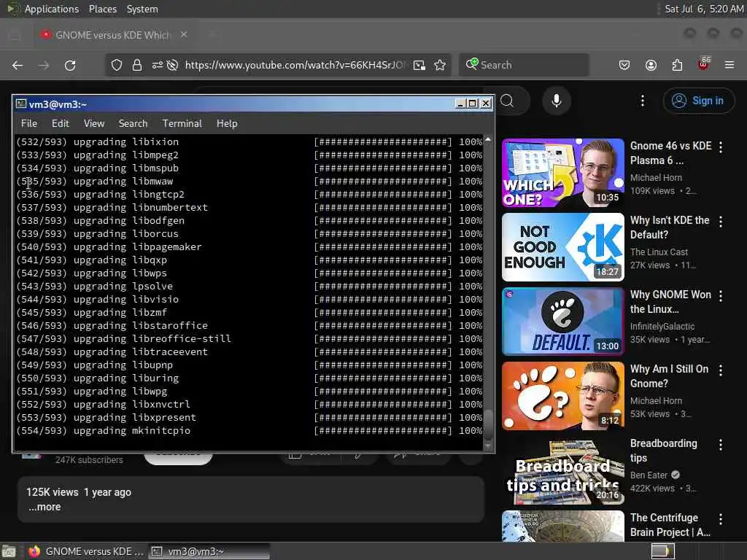The width and height of the screenshot is (747, 560).
Task: Open the picture-in-picture icon in URL bar
Action: click(x=419, y=65)
